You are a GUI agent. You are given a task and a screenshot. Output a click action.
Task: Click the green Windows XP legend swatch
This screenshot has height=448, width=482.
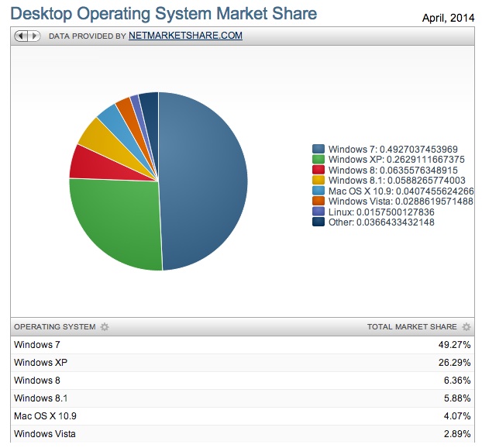click(318, 160)
